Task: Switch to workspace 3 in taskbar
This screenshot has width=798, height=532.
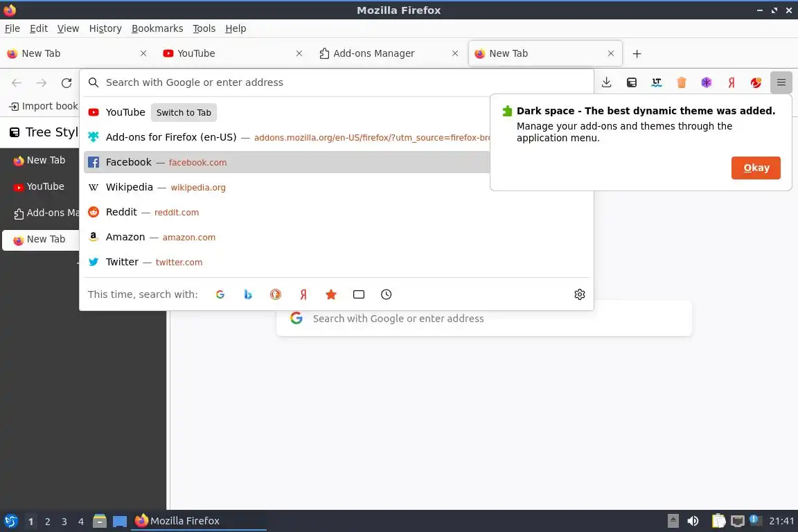Action: click(x=64, y=522)
